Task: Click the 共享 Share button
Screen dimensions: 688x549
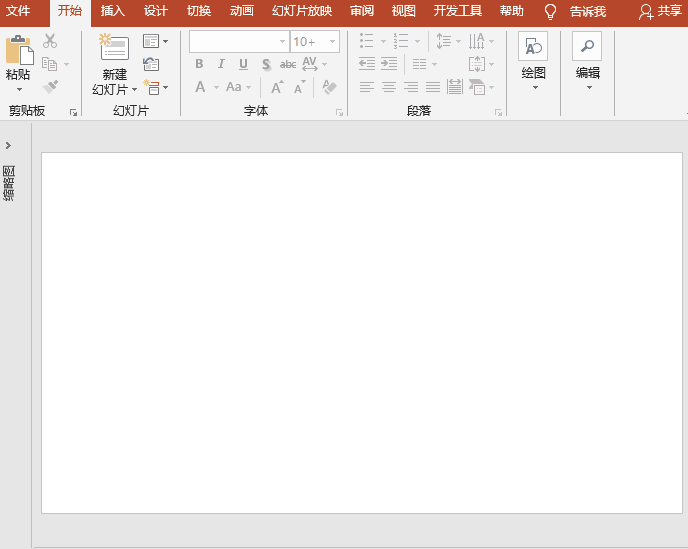Action: coord(660,11)
